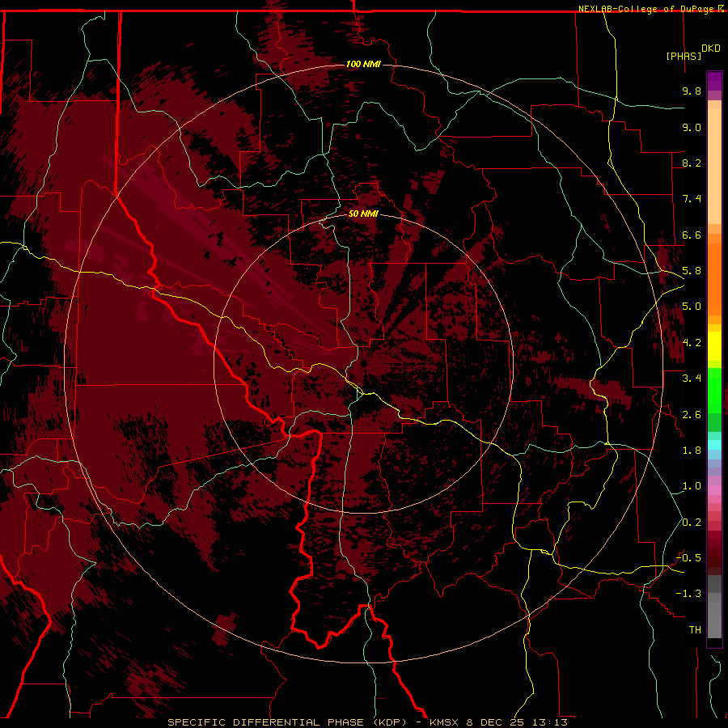Click the peach band of the color bar

point(714,166)
